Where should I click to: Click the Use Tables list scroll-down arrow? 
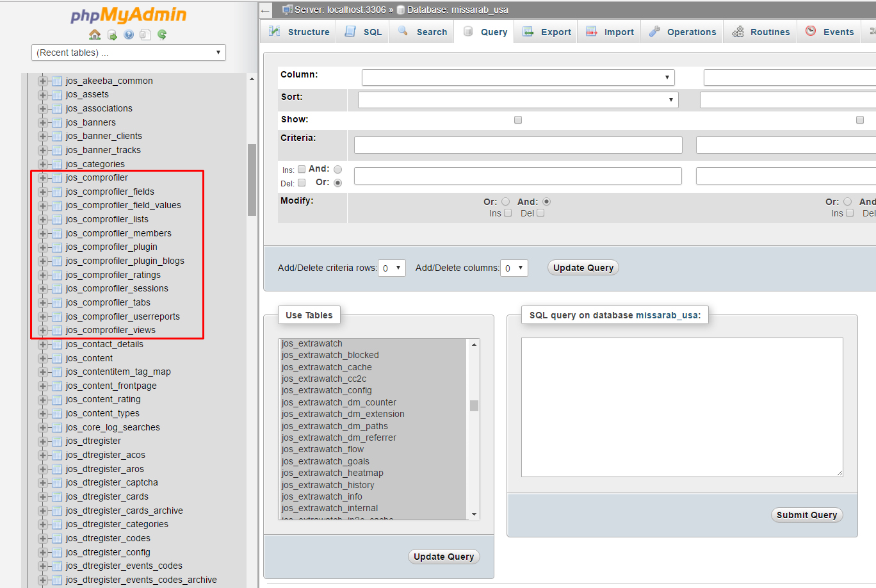[474, 514]
